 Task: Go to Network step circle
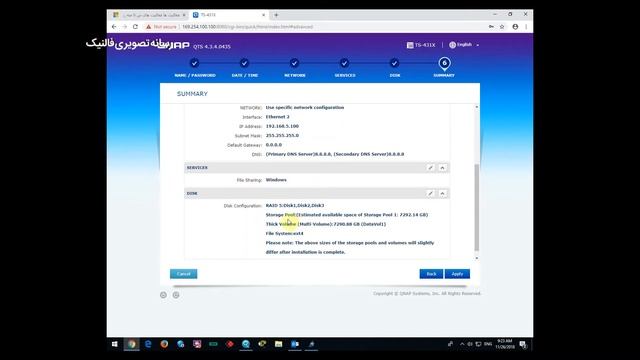coord(294,63)
